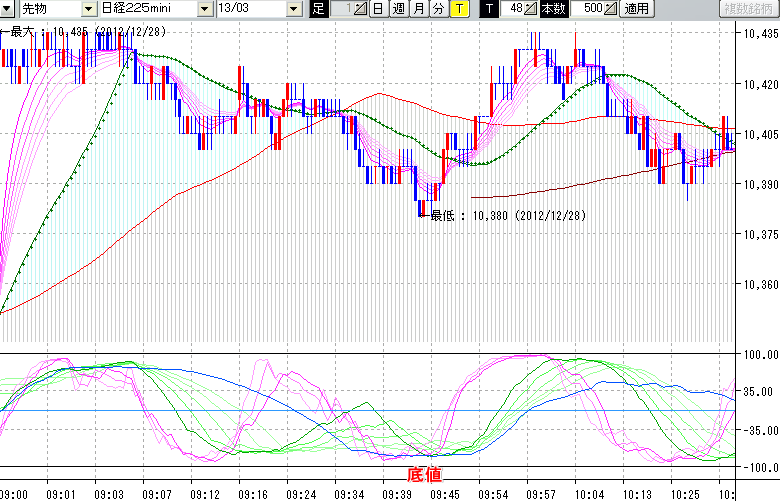Viewport: 780px width, 501px height.
Task: Select the 分 minute bar button
Action: (x=438, y=9)
